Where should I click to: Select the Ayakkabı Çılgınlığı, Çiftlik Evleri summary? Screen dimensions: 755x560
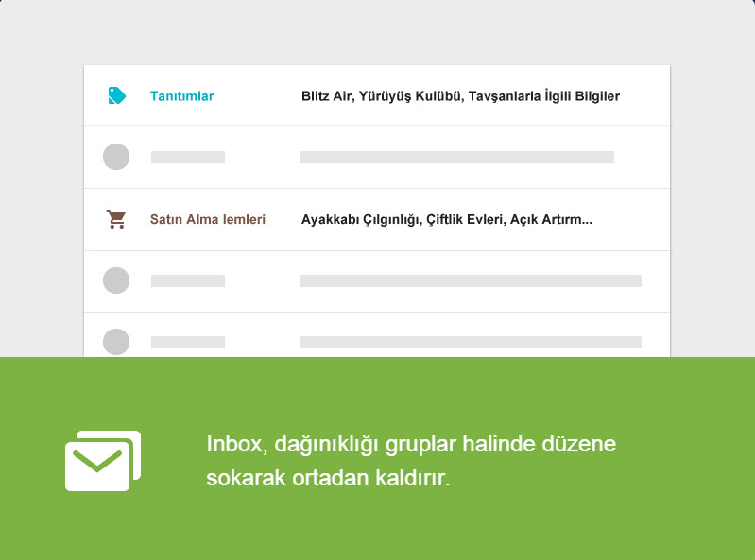pos(447,219)
